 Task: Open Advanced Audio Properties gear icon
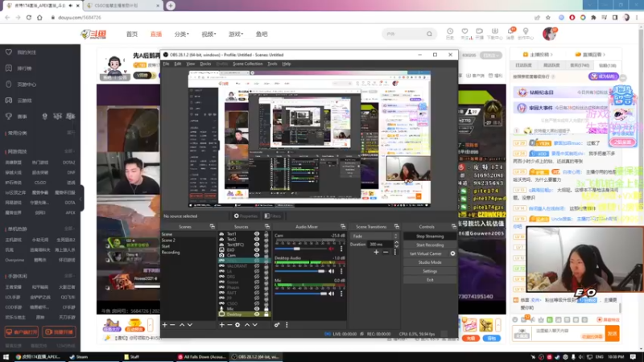point(277,325)
